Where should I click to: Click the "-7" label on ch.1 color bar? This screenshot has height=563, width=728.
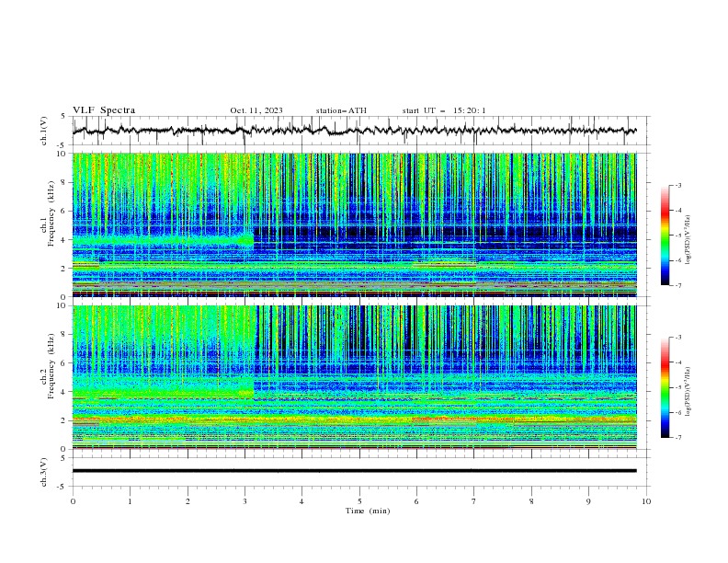tap(678, 285)
